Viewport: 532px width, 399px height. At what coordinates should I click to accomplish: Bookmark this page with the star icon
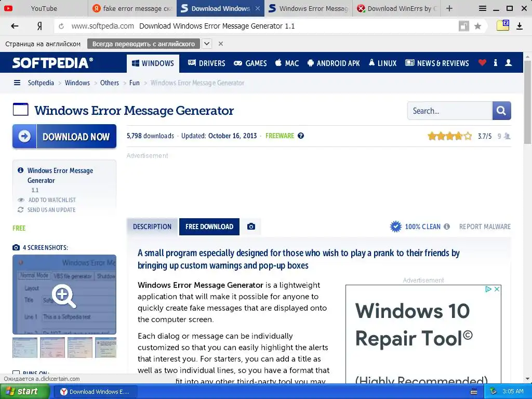(x=478, y=26)
